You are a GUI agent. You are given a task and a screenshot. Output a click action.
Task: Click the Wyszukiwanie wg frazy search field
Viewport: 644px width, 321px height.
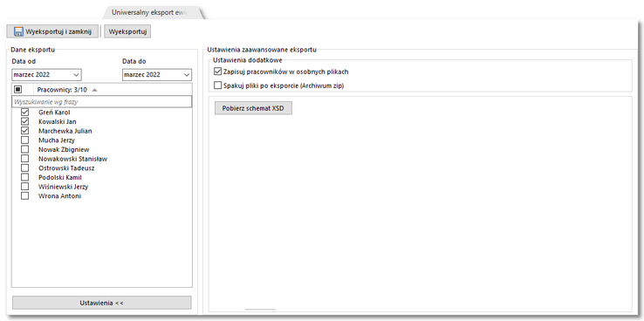click(102, 101)
